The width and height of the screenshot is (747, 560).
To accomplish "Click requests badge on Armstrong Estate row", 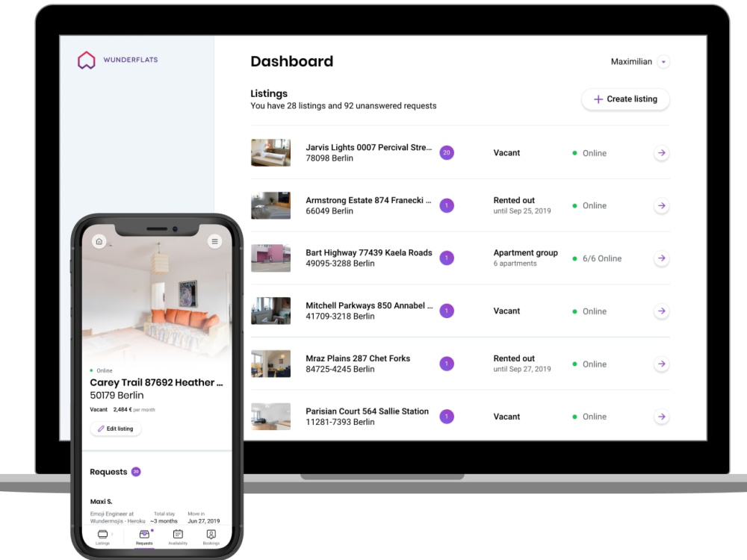I will (x=447, y=206).
